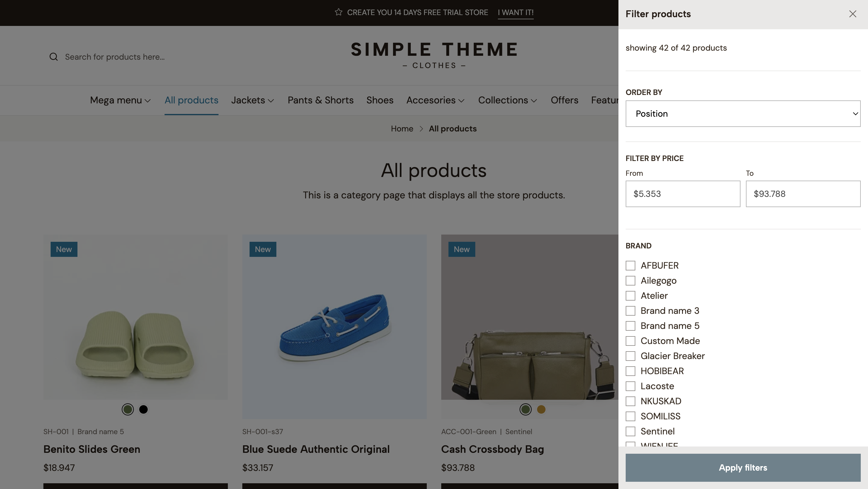The image size is (868, 489).
Task: Open the Pants & Shorts category
Action: click(x=320, y=100)
